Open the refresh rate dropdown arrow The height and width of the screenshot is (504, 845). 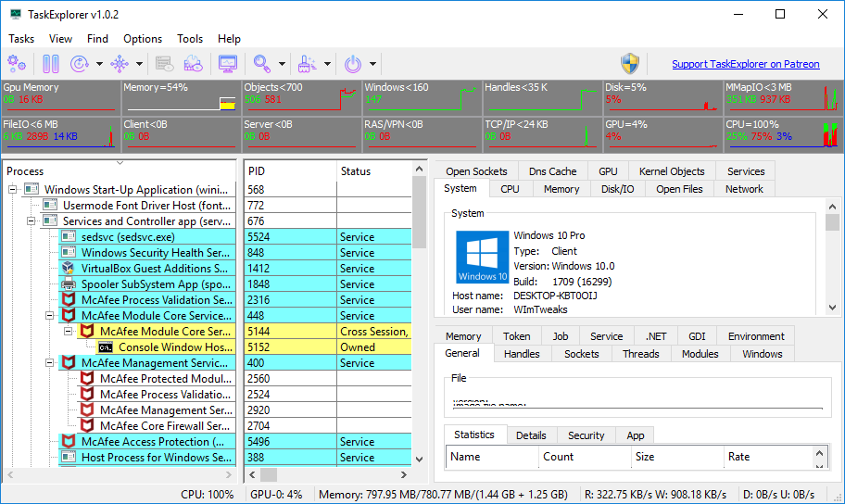[99, 64]
